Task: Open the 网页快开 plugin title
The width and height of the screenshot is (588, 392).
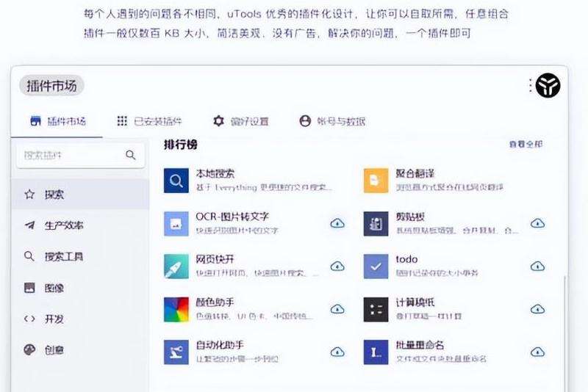Action: [215, 259]
